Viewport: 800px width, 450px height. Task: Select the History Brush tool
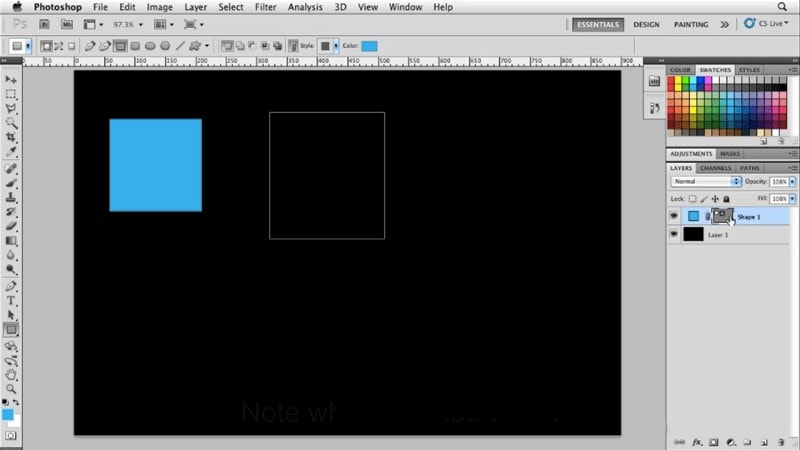11,211
